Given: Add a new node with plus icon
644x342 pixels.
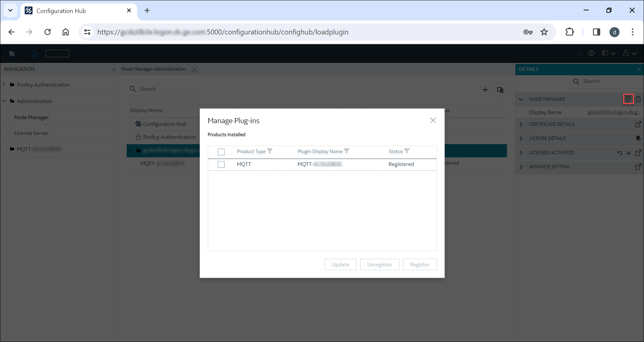Looking at the screenshot, I should point(485,90).
